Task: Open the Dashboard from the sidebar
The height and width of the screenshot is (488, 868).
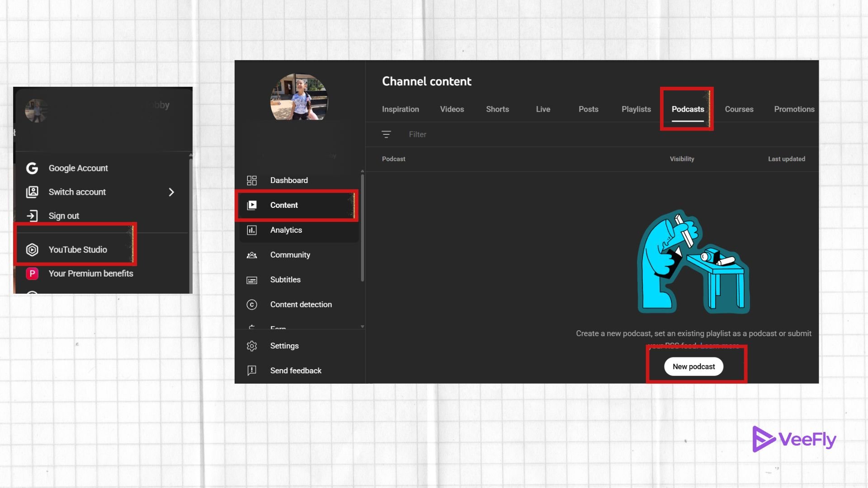Action: click(289, 180)
